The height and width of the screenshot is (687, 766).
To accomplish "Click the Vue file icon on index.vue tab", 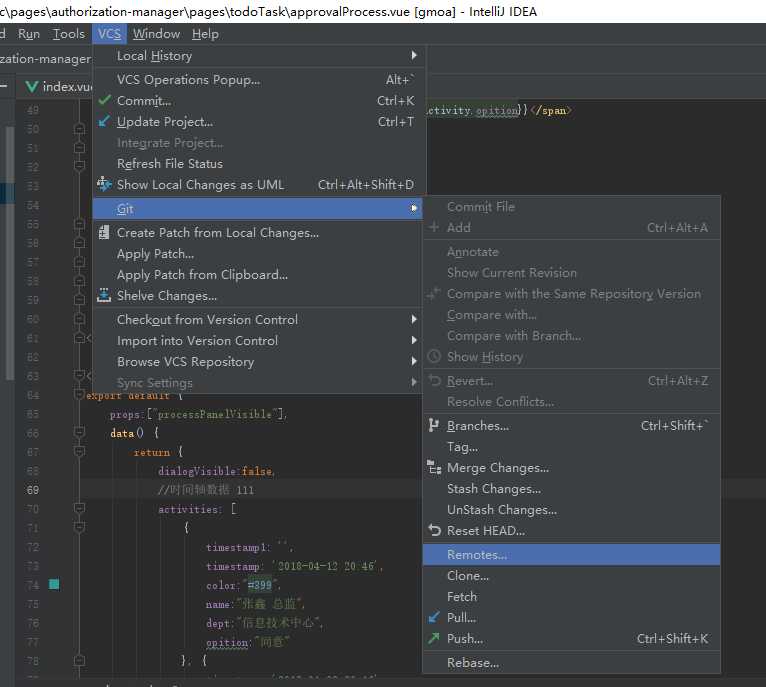I will click(32, 86).
